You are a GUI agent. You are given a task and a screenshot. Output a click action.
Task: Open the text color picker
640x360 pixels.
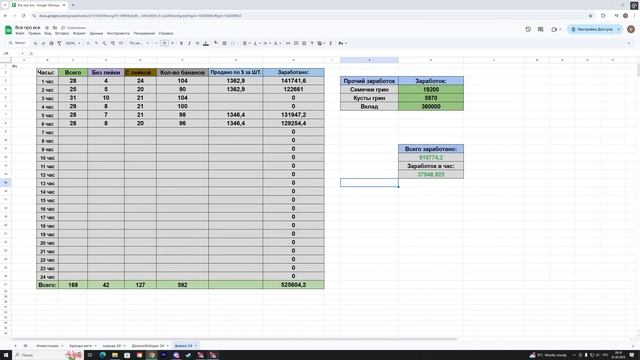[206, 43]
